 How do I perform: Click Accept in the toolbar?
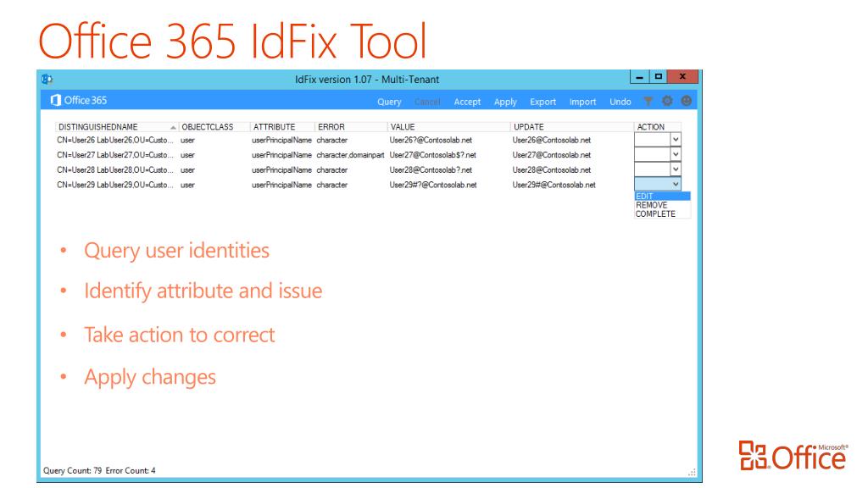point(467,102)
